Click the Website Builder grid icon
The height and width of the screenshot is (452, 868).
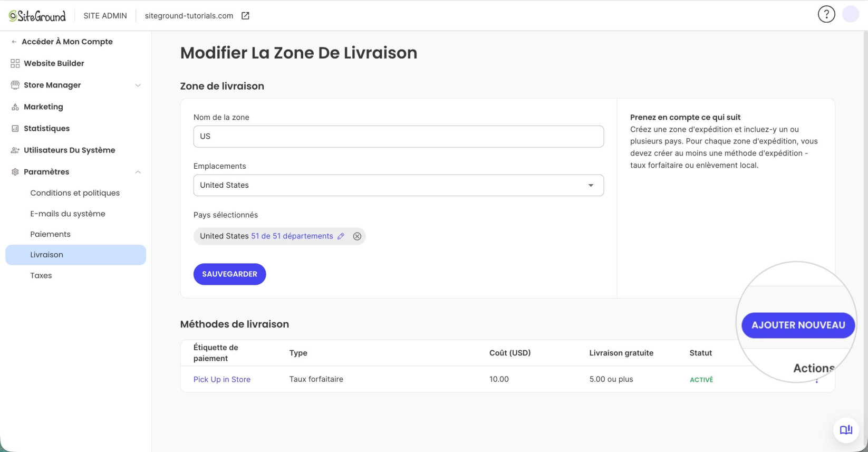(x=15, y=63)
